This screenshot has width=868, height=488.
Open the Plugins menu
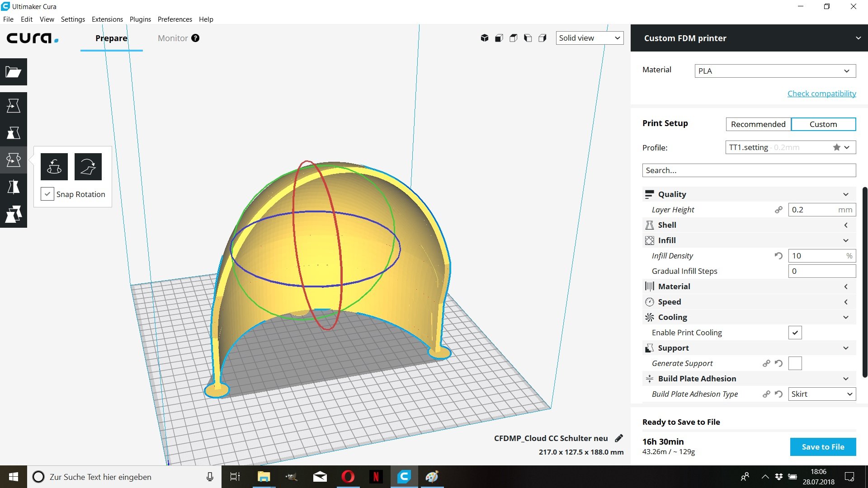click(140, 19)
